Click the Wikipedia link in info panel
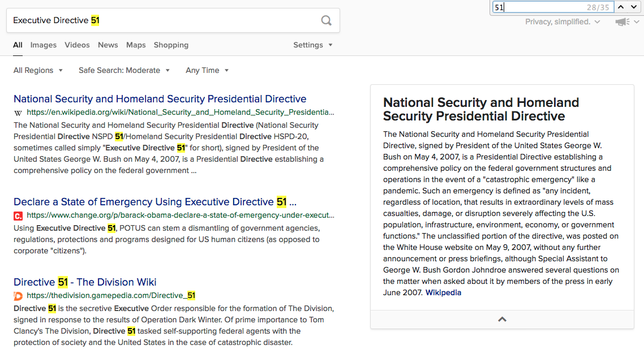 pos(443,293)
